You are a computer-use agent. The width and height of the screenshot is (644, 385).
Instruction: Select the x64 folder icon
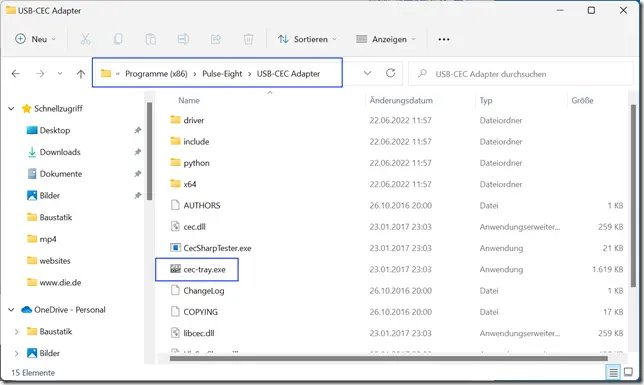[x=175, y=184]
